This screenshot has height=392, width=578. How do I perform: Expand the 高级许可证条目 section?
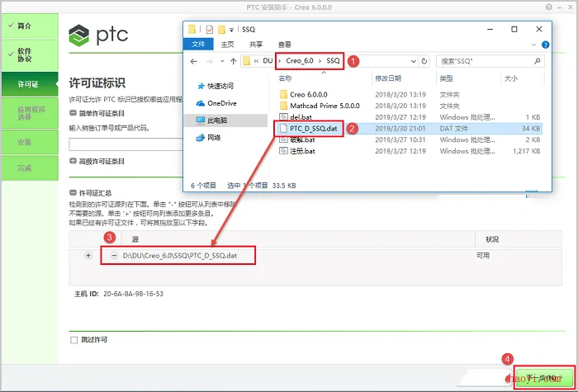[73, 161]
